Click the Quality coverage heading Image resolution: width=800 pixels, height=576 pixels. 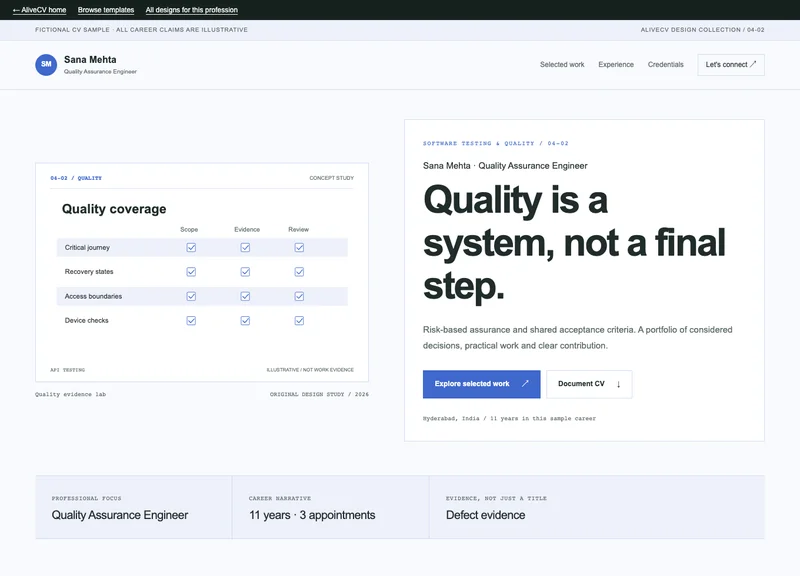pos(114,209)
